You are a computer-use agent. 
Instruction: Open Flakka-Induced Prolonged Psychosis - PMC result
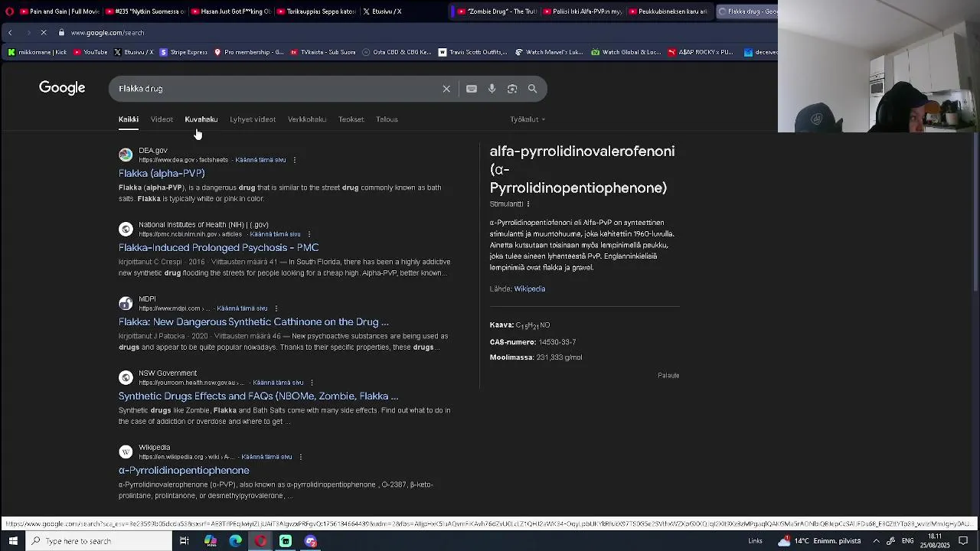[x=218, y=248]
